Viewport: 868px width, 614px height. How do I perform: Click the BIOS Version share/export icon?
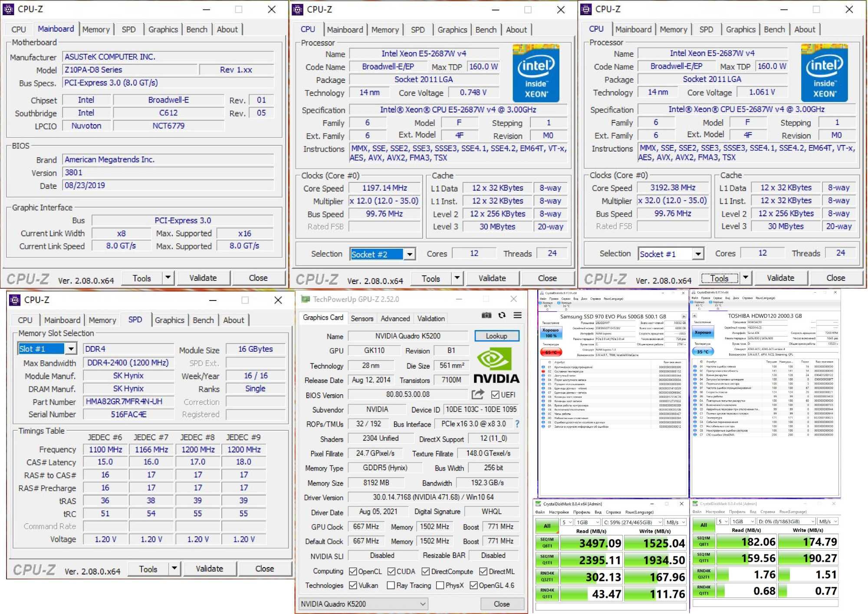pyautogui.click(x=478, y=395)
